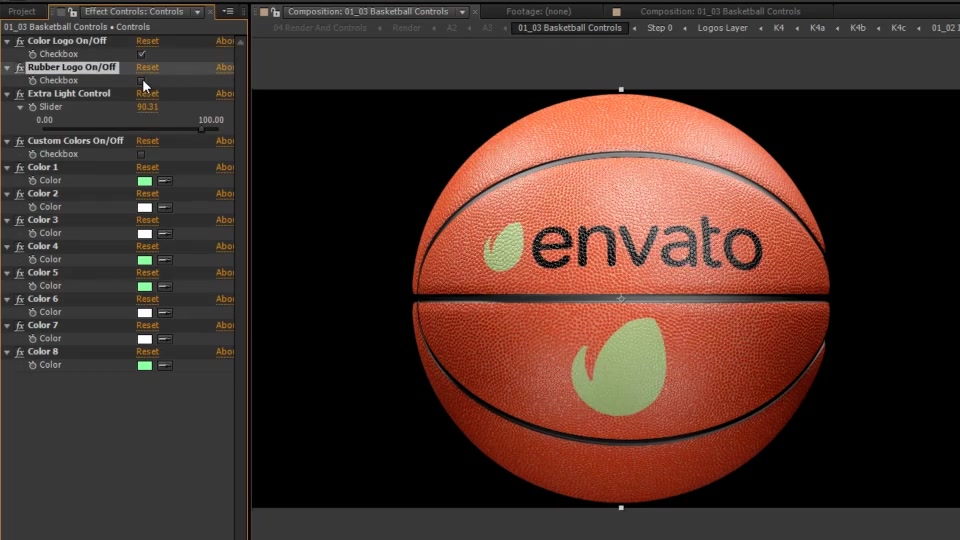Reset the Color 3 effect
Screen dimensions: 960x540
click(148, 220)
